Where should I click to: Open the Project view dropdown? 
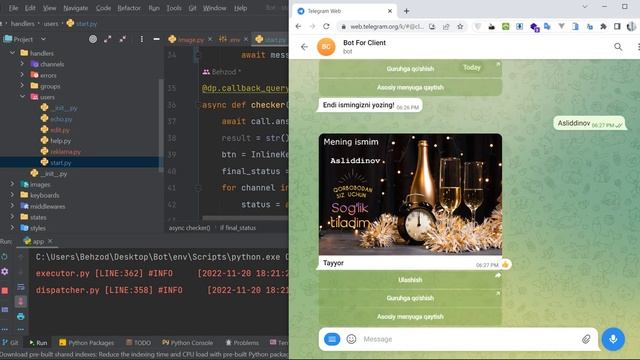pyautogui.click(x=43, y=39)
